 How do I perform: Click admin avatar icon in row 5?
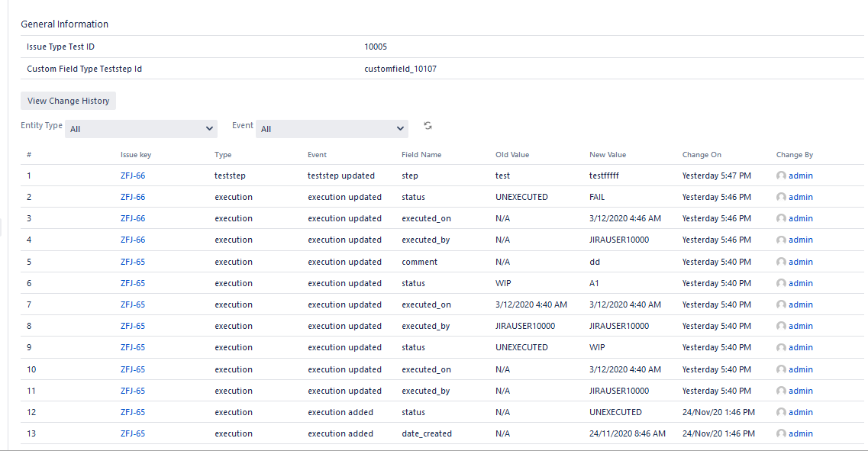[781, 262]
